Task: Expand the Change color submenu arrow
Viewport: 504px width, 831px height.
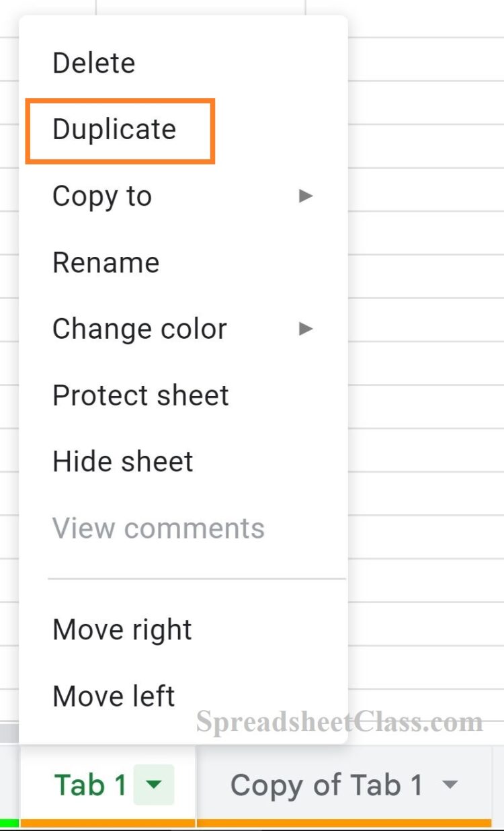Action: 306,329
